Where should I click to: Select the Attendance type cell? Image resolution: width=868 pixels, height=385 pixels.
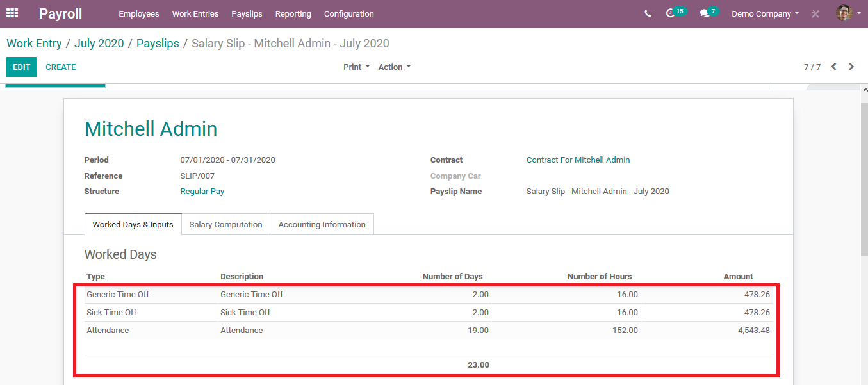108,330
